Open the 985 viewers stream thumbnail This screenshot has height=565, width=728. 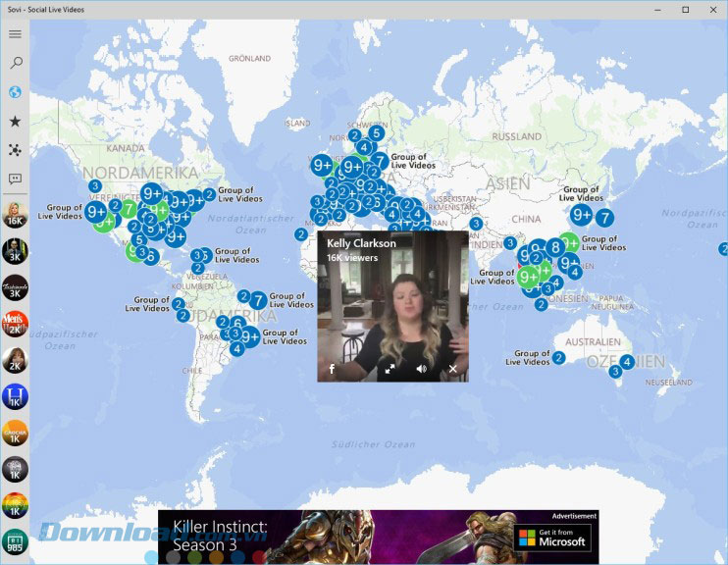15,541
